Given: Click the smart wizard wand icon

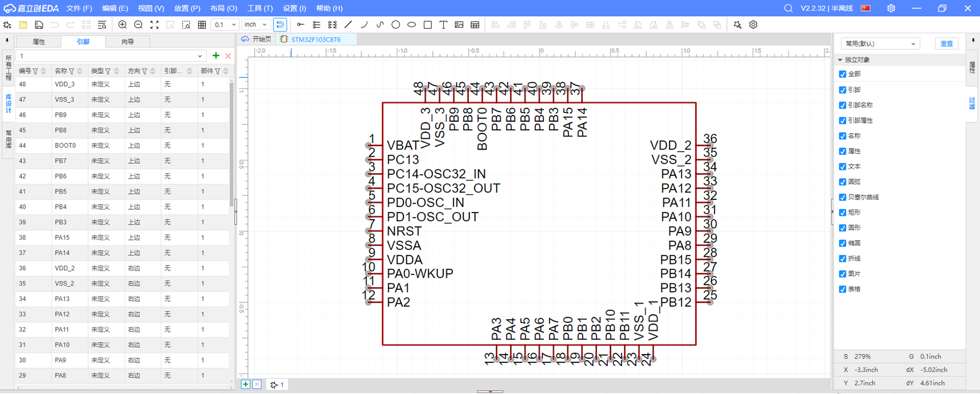Looking at the screenshot, I should (738, 25).
